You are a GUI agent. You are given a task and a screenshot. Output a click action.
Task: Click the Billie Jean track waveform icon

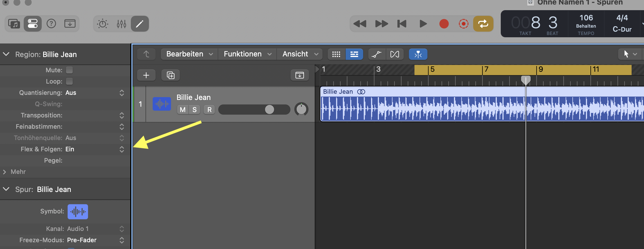tap(162, 104)
